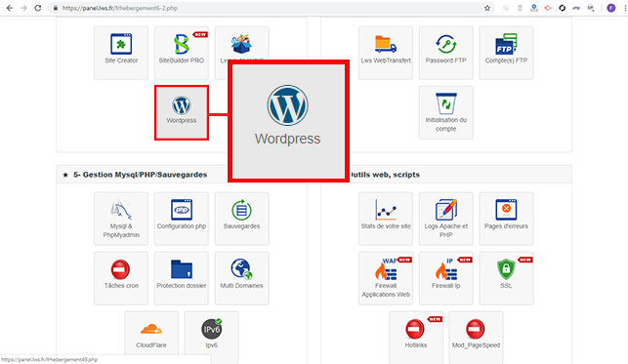Open Tâches cron
The height and width of the screenshot is (364, 628).
pyautogui.click(x=121, y=278)
